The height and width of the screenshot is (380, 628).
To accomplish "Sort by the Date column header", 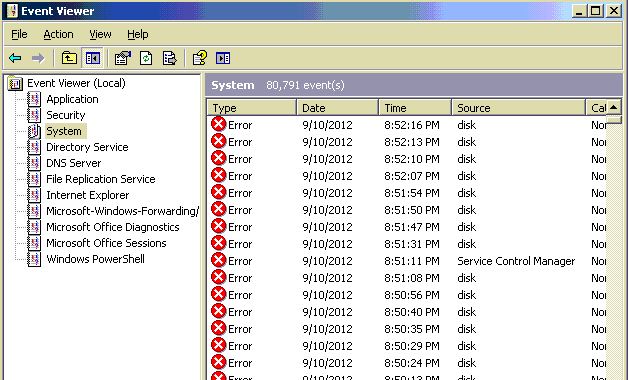I will coord(337,108).
